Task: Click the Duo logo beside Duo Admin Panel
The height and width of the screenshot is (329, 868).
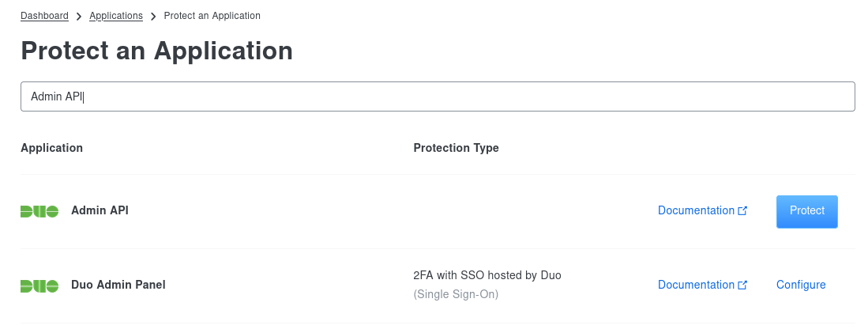Action: 39,286
